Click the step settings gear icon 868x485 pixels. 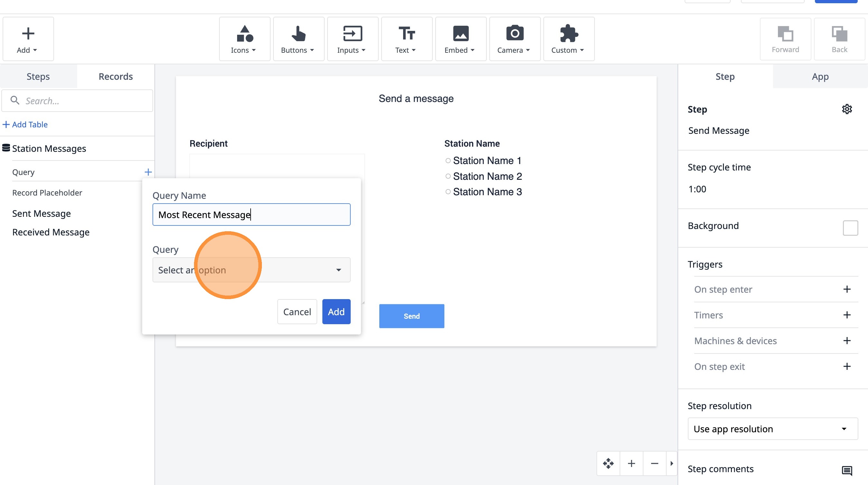click(846, 109)
